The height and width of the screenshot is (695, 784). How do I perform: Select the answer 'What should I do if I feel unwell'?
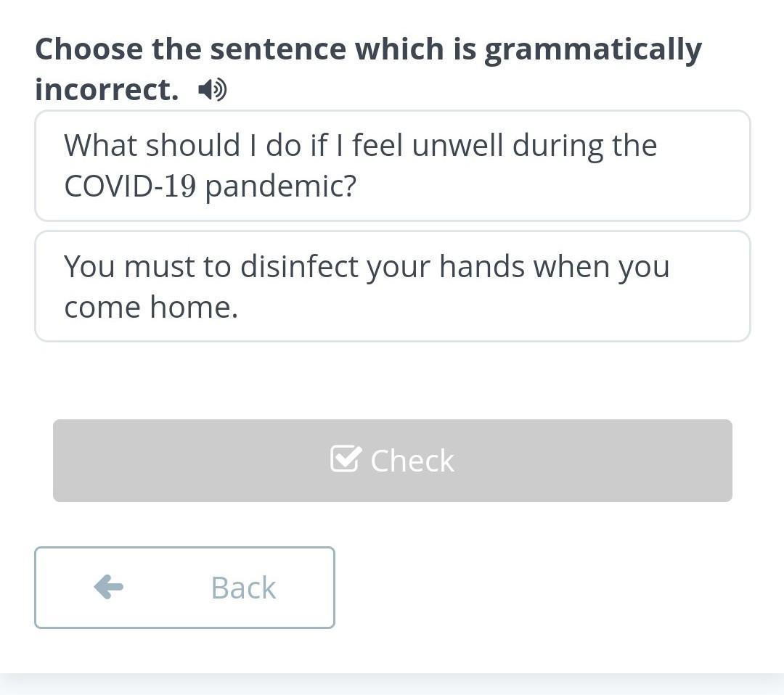[x=392, y=165]
